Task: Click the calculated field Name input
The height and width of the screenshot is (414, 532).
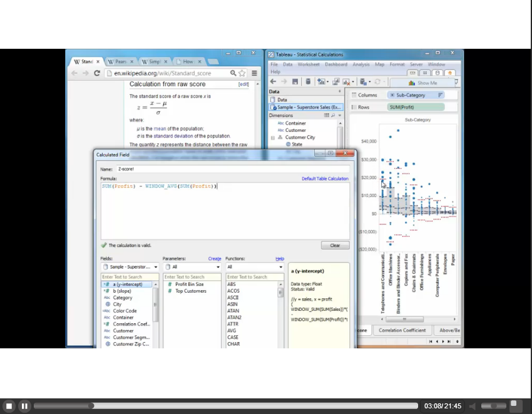Action: pos(232,169)
